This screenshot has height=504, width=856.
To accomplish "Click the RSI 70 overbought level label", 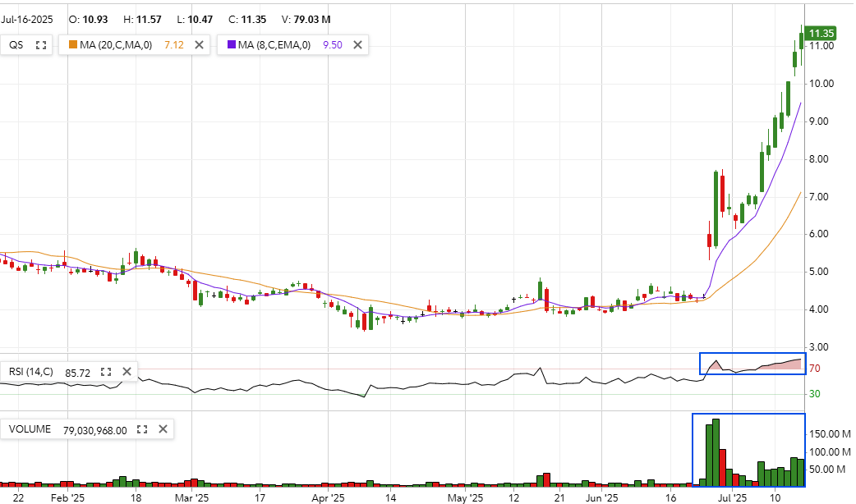I will [814, 369].
